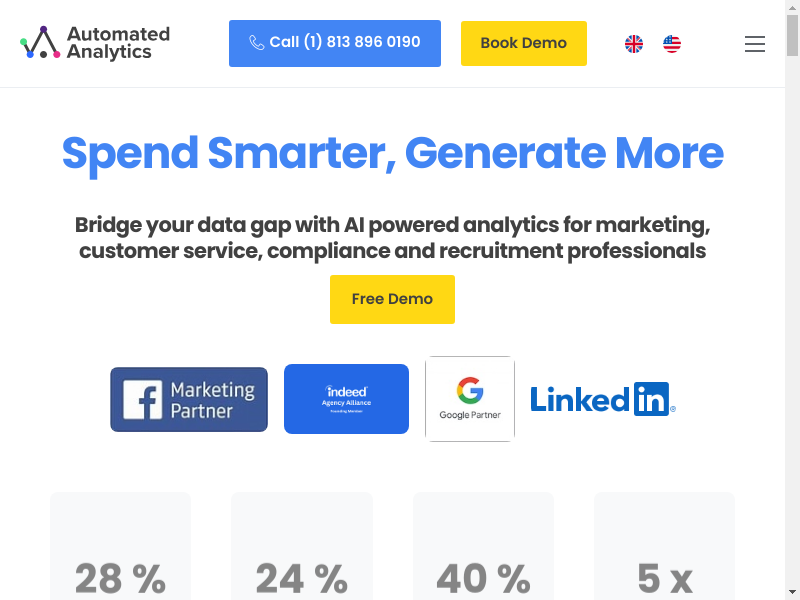The width and height of the screenshot is (800, 600).
Task: Click the Facebook Marketing Partner badge
Action: 189,399
